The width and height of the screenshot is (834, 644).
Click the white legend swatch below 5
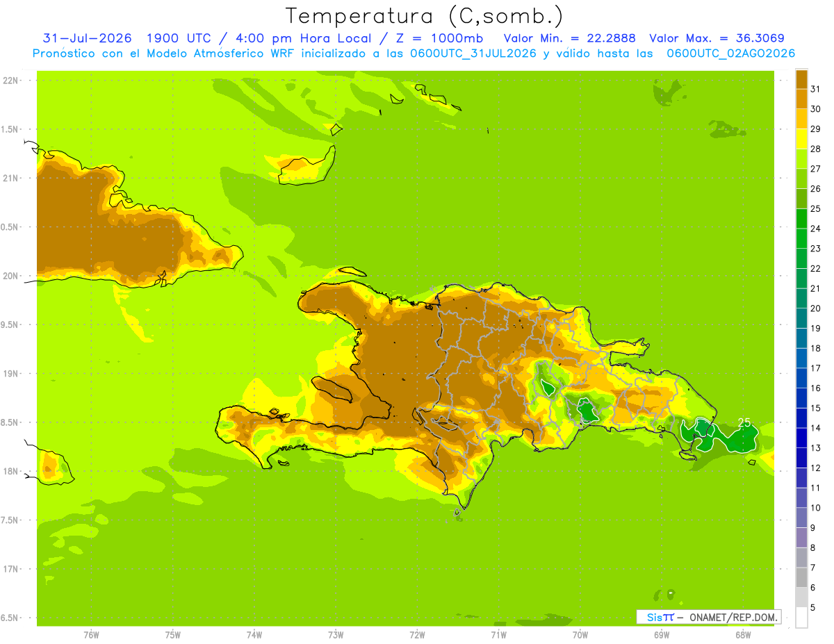pyautogui.click(x=801, y=618)
